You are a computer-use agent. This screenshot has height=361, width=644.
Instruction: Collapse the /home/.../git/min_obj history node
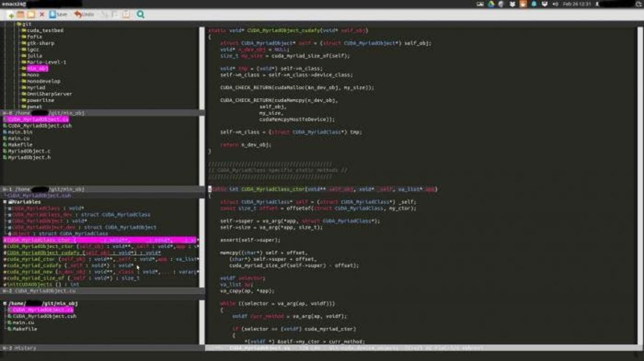click(x=6, y=304)
